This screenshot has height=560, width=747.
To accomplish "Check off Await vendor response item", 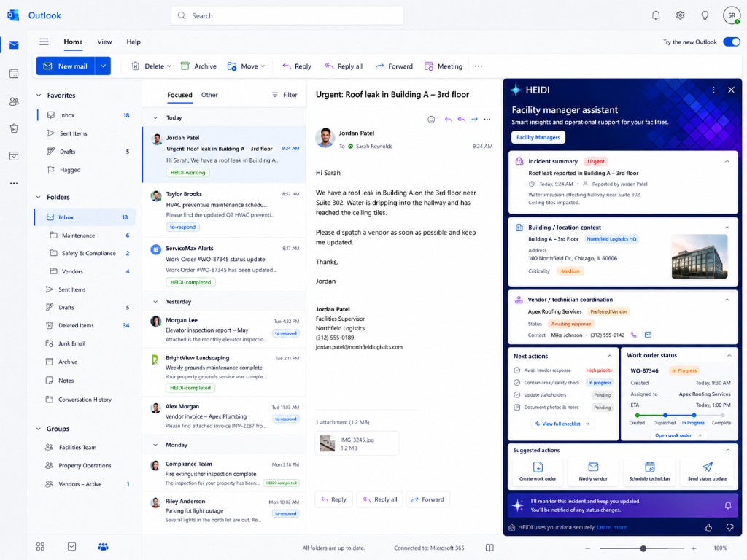I will pyautogui.click(x=517, y=370).
